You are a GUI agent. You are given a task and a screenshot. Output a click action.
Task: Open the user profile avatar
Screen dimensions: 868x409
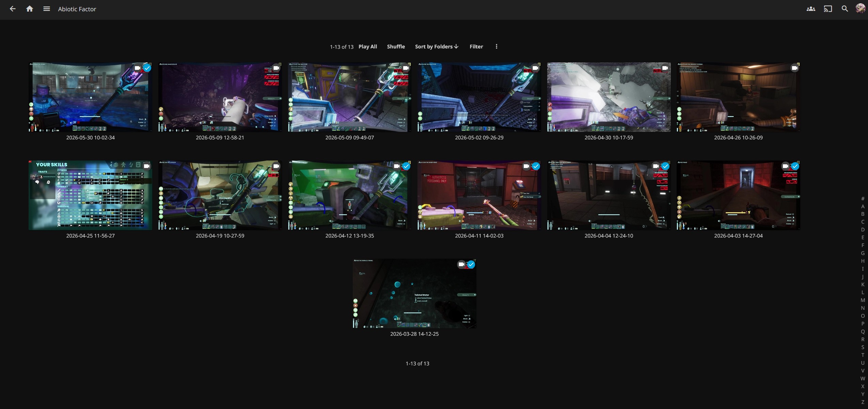[861, 9]
